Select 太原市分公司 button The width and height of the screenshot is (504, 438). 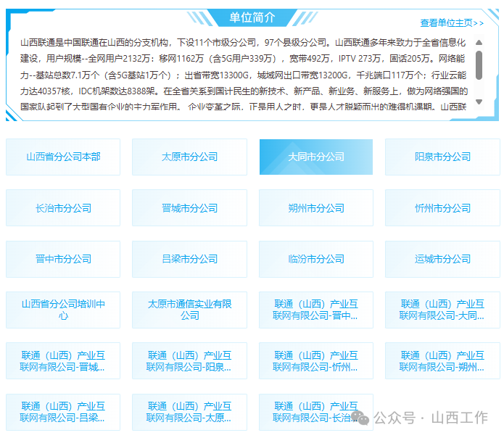point(190,157)
